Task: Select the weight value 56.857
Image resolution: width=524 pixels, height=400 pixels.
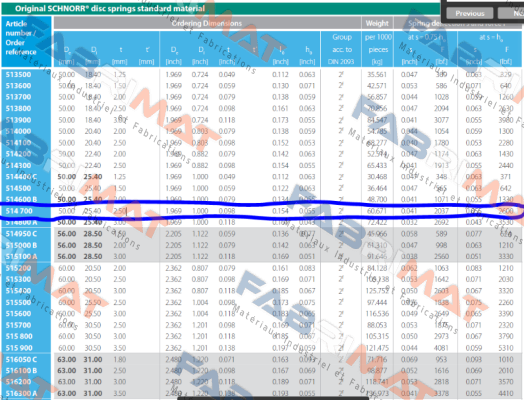Action: (x=377, y=97)
